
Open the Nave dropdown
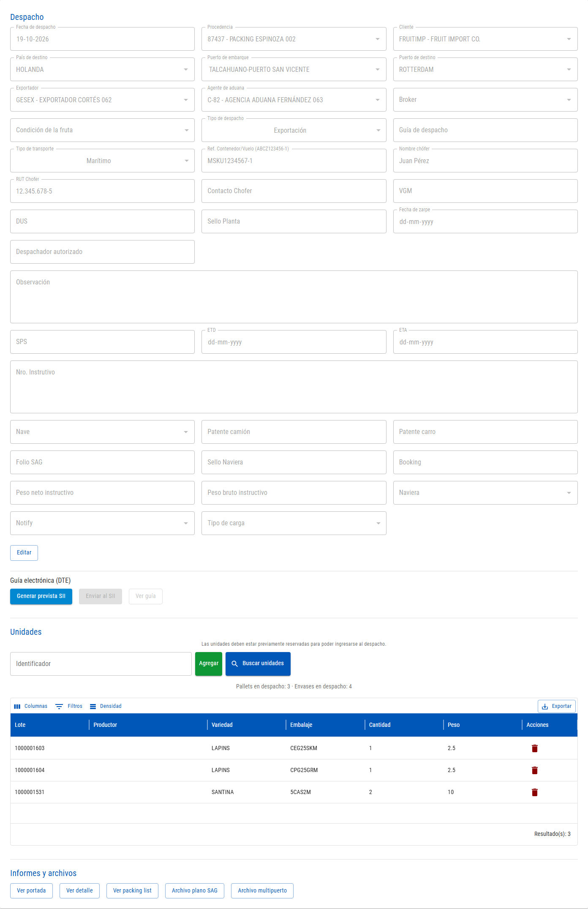tap(102, 432)
